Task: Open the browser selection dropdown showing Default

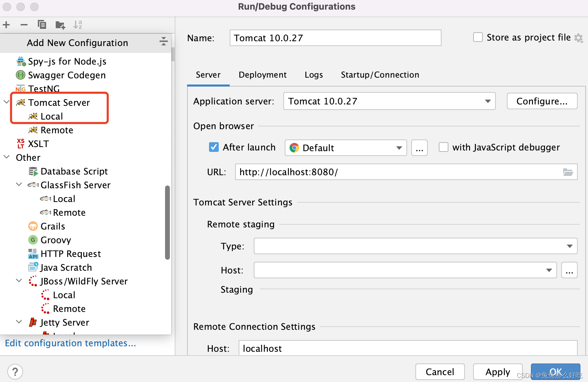Action: (346, 148)
